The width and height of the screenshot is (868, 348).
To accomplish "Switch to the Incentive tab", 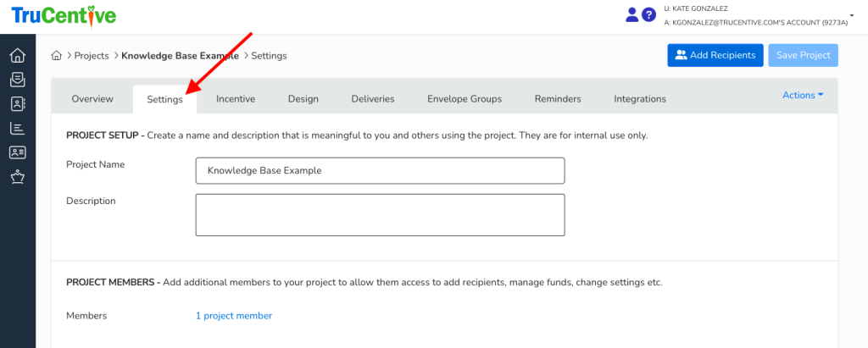I will (235, 99).
